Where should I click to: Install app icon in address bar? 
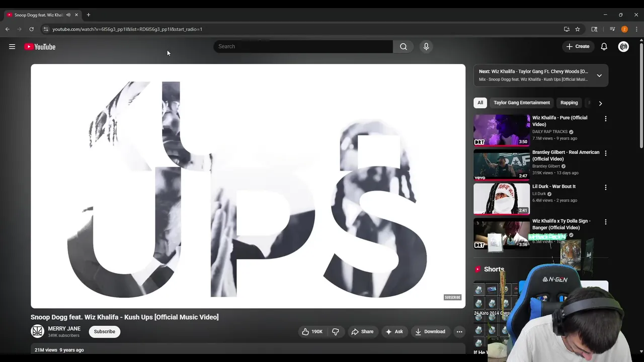point(567,29)
